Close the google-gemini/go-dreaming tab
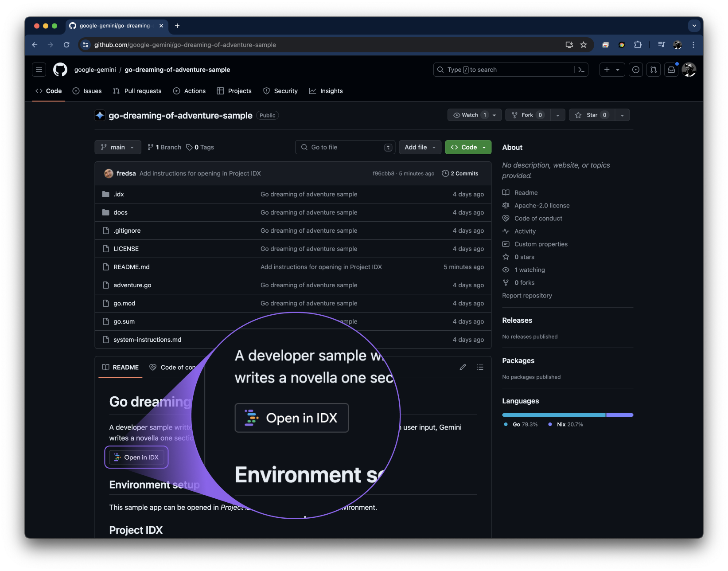The width and height of the screenshot is (728, 571). tap(161, 26)
